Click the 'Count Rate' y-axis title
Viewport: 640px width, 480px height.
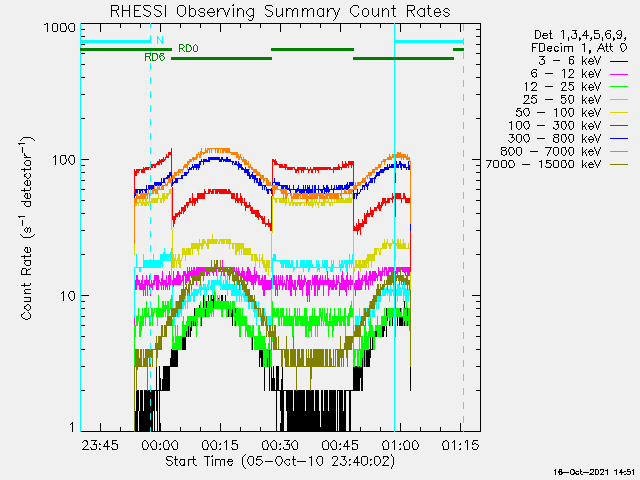(26, 229)
